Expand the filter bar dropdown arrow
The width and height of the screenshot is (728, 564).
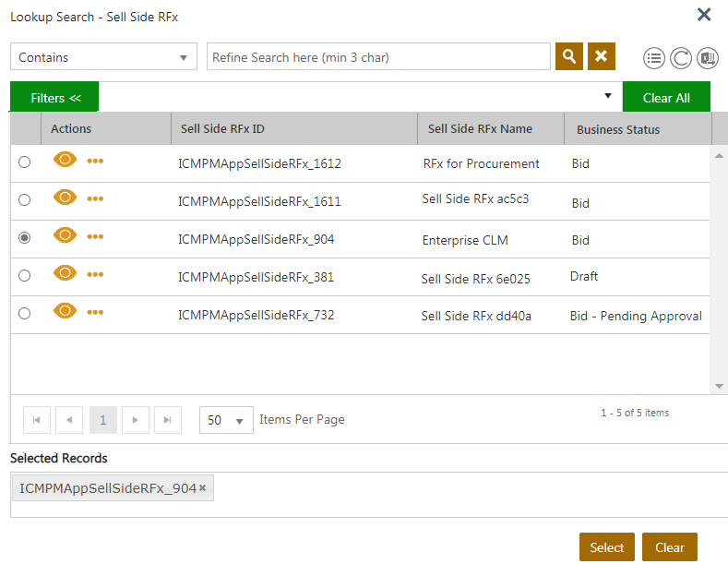pyautogui.click(x=607, y=96)
